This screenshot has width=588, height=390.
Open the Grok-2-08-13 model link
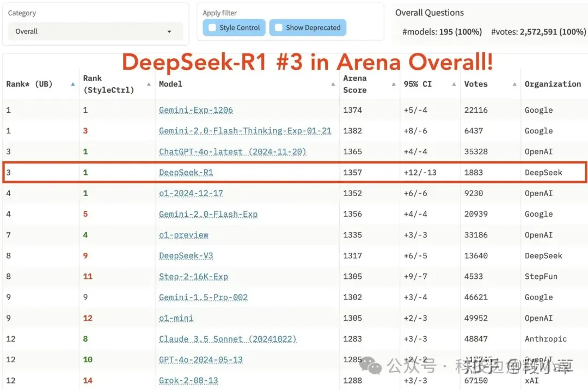[x=188, y=381]
